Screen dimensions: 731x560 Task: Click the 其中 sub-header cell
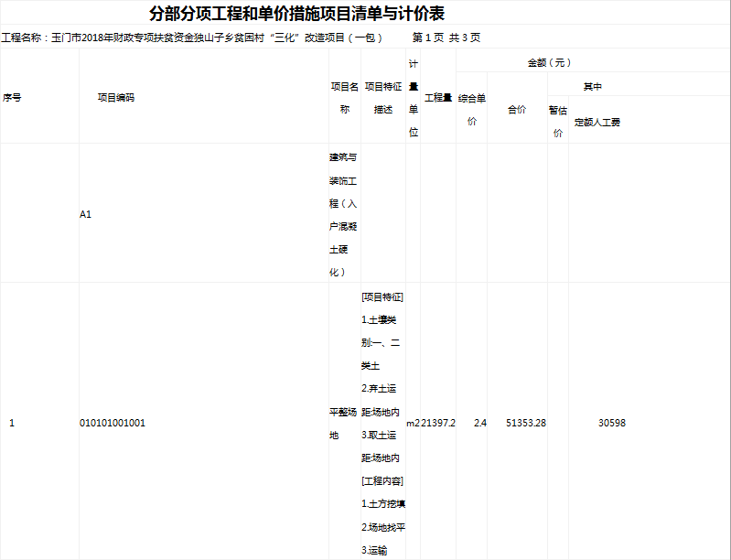[593, 86]
